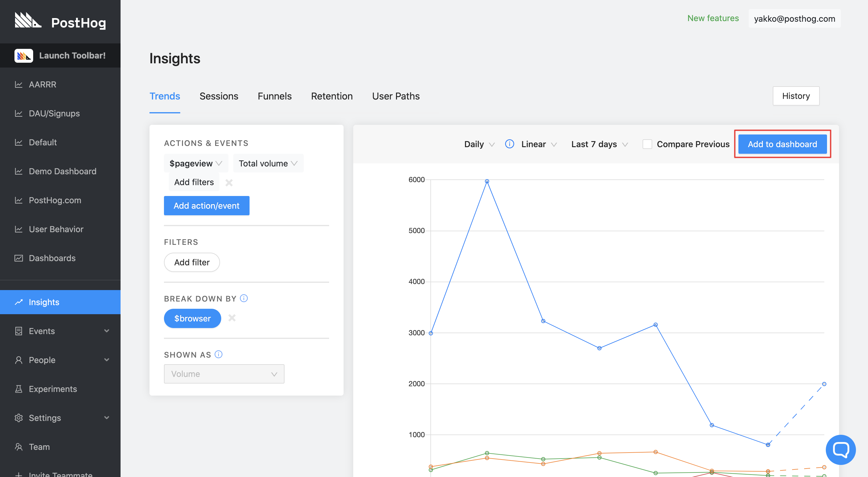
Task: Click info icon next to Linear
Action: point(509,144)
